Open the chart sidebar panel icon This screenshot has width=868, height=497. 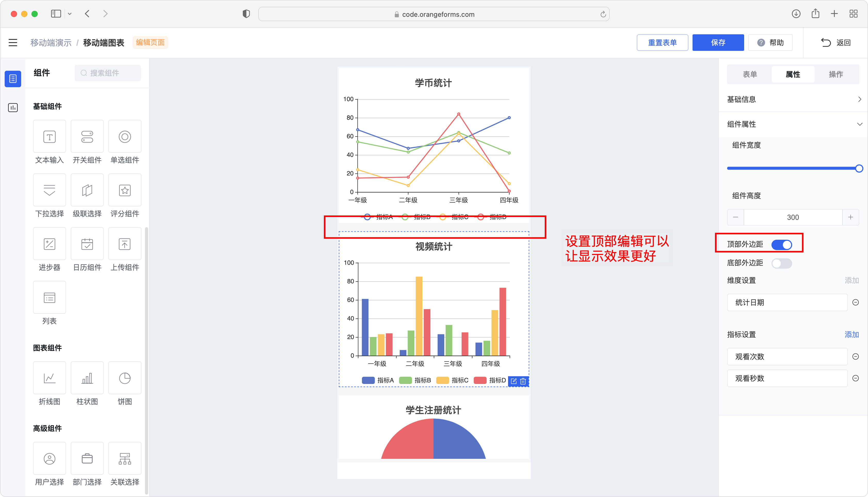click(13, 108)
